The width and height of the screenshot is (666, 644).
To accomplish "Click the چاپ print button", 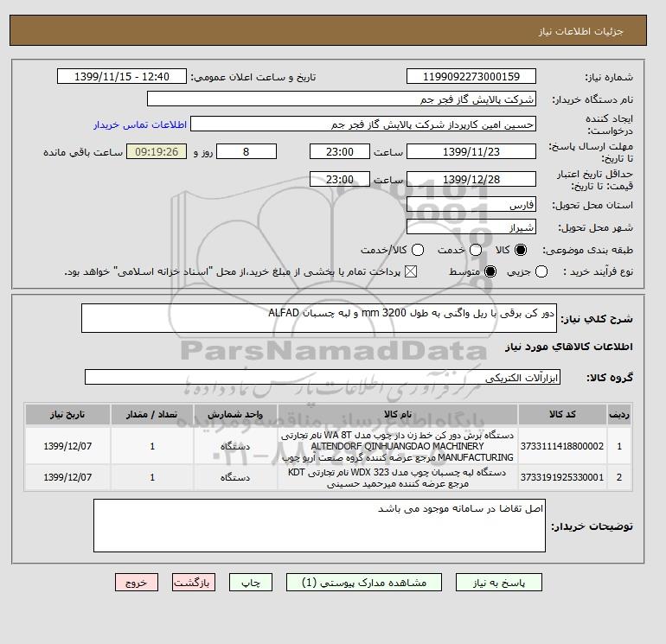I will (x=251, y=583).
